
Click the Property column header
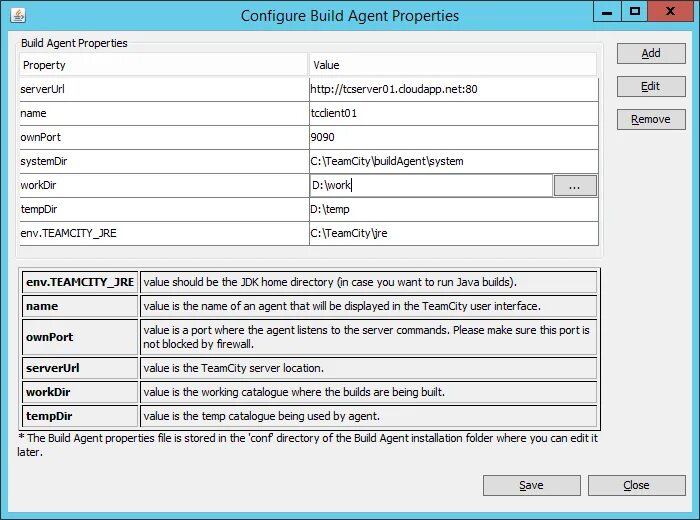pos(163,65)
